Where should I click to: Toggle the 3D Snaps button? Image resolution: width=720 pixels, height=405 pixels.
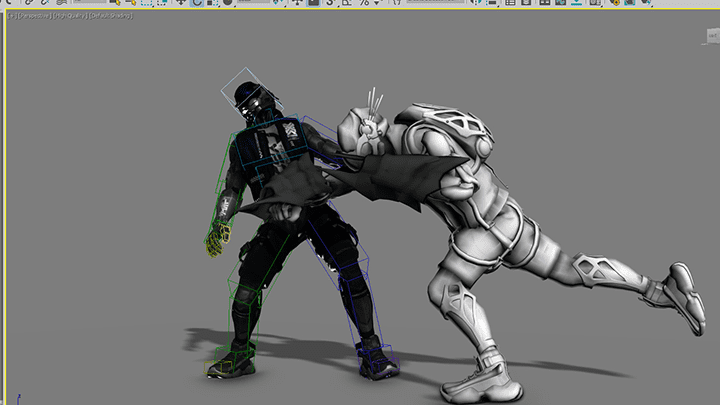tap(330, 3)
